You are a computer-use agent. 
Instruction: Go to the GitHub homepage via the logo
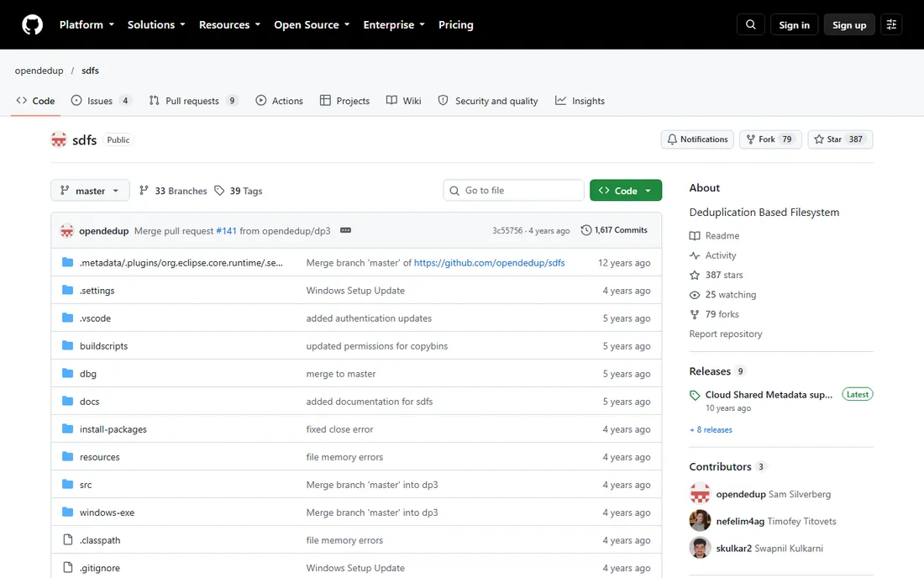(x=33, y=24)
